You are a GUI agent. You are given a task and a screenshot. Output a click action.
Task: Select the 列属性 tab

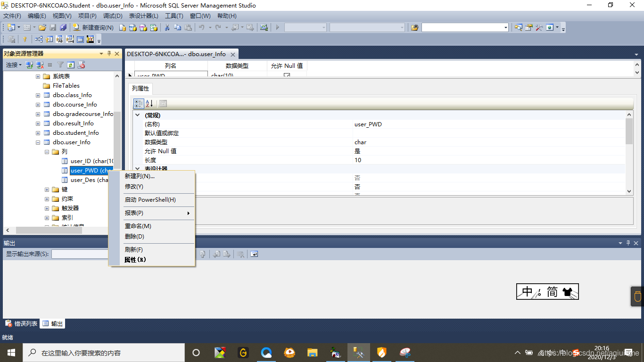140,89
